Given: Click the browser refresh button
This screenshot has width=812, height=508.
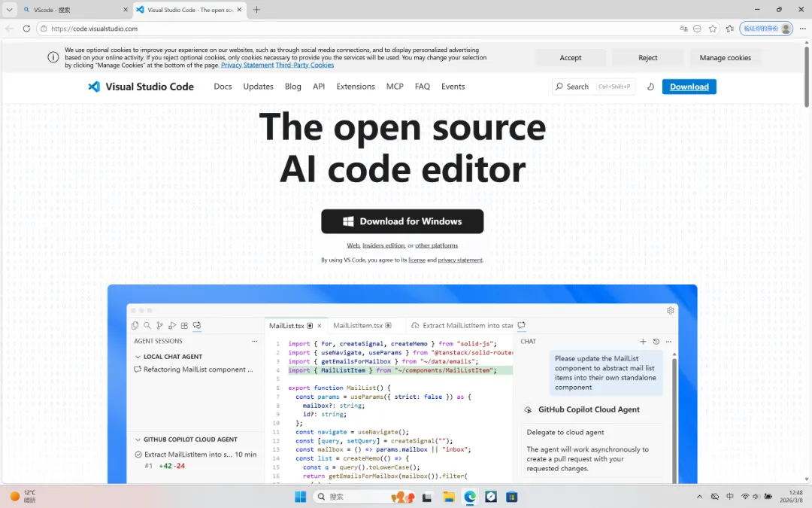Looking at the screenshot, I should point(26,29).
